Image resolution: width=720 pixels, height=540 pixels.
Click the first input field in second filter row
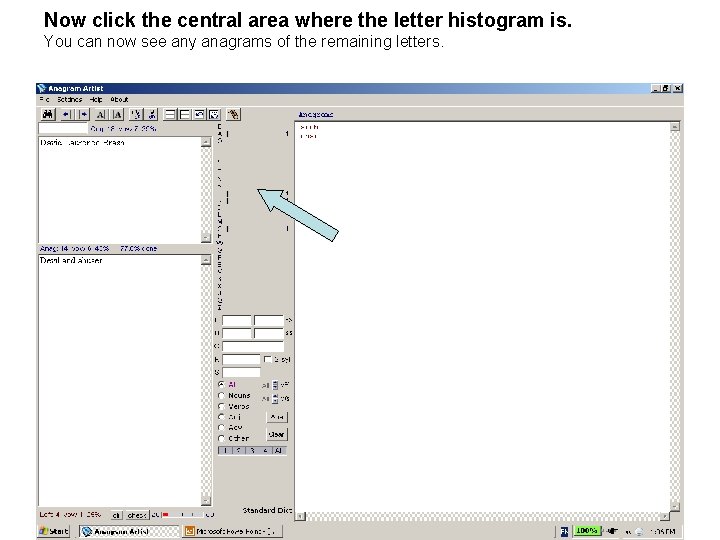pyautogui.click(x=236, y=333)
